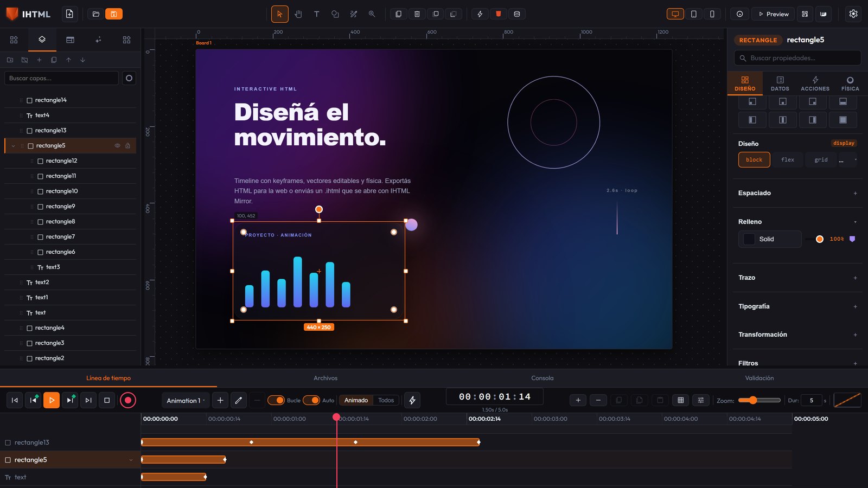Collapse the Relleno section
Screen dimensions: 868x488
pyautogui.click(x=856, y=222)
